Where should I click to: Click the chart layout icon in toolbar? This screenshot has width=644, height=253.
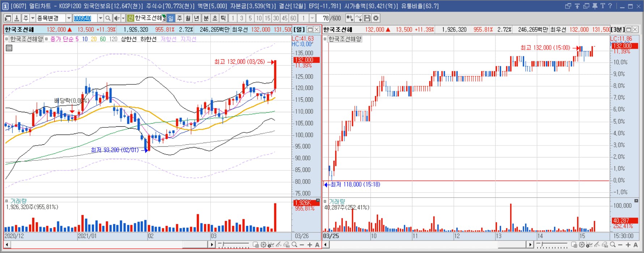point(8,18)
